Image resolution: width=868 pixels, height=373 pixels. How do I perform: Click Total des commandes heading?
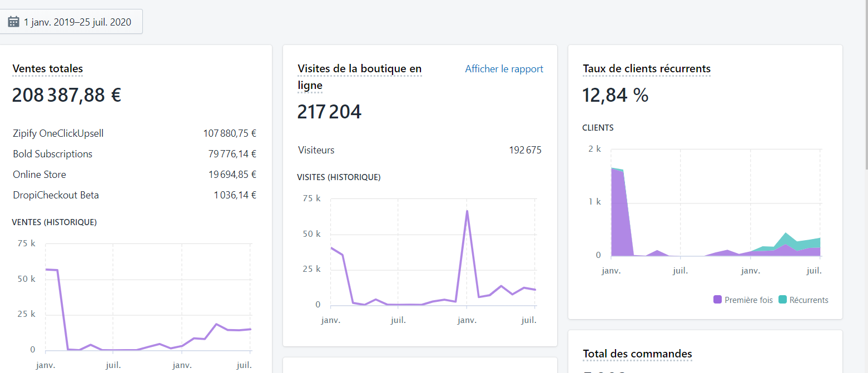(x=637, y=354)
